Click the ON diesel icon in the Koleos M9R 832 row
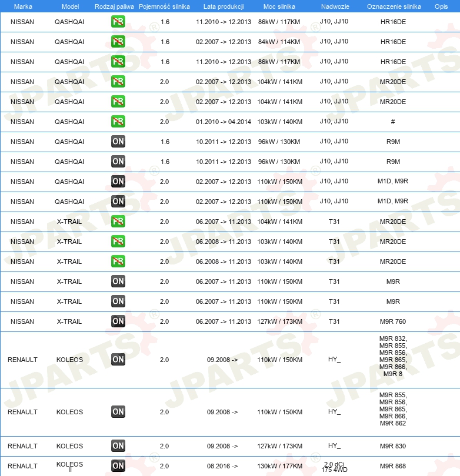The width and height of the screenshot is (460, 476). 118,360
